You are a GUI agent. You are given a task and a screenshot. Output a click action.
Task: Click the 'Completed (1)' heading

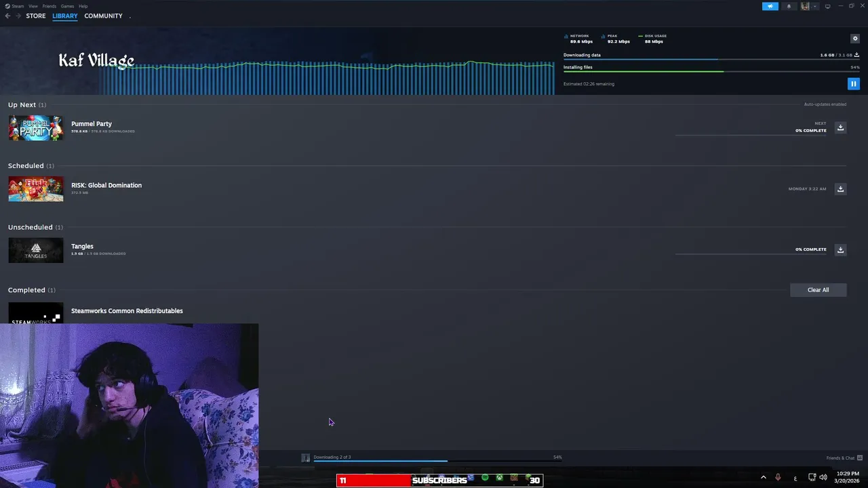tap(32, 290)
